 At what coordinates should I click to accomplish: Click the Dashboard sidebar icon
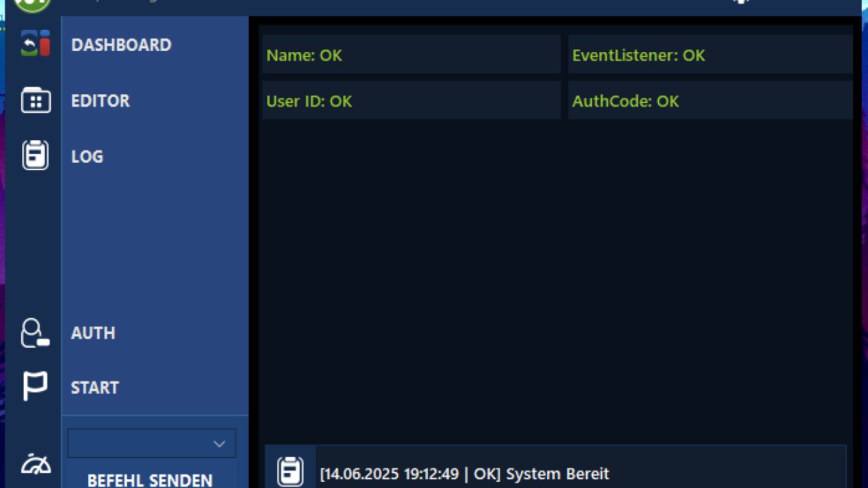[35, 44]
